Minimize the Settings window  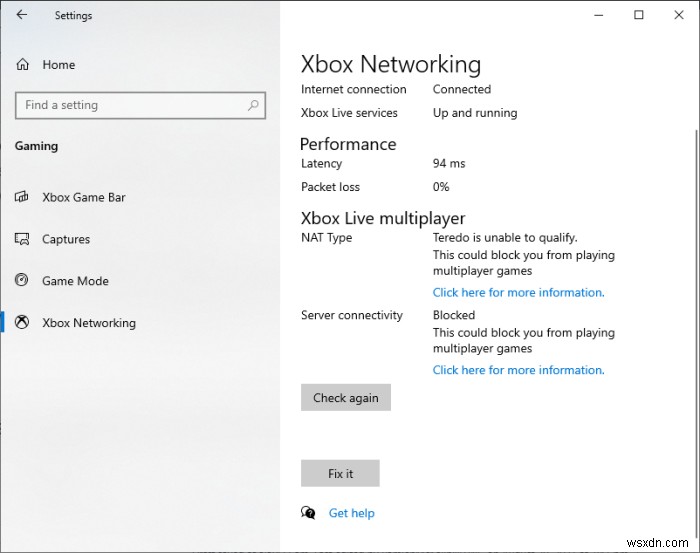click(599, 15)
